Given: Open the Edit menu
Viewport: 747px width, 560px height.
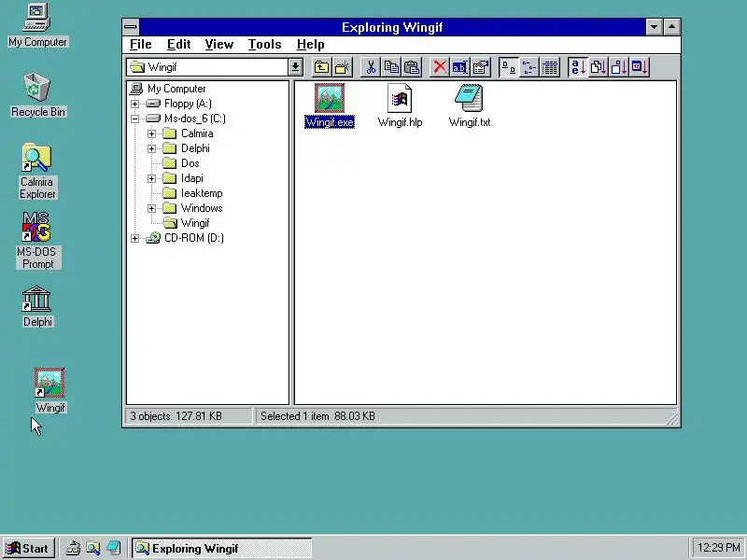Looking at the screenshot, I should (x=178, y=44).
